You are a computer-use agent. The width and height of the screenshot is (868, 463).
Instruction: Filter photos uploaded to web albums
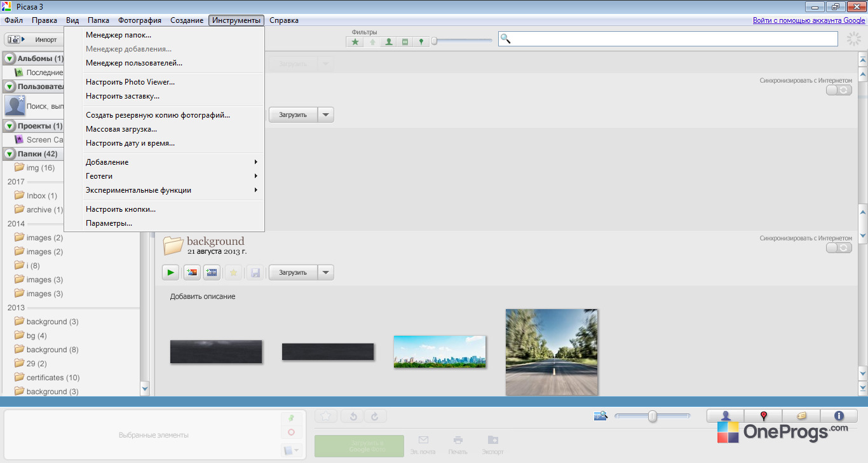click(x=372, y=42)
